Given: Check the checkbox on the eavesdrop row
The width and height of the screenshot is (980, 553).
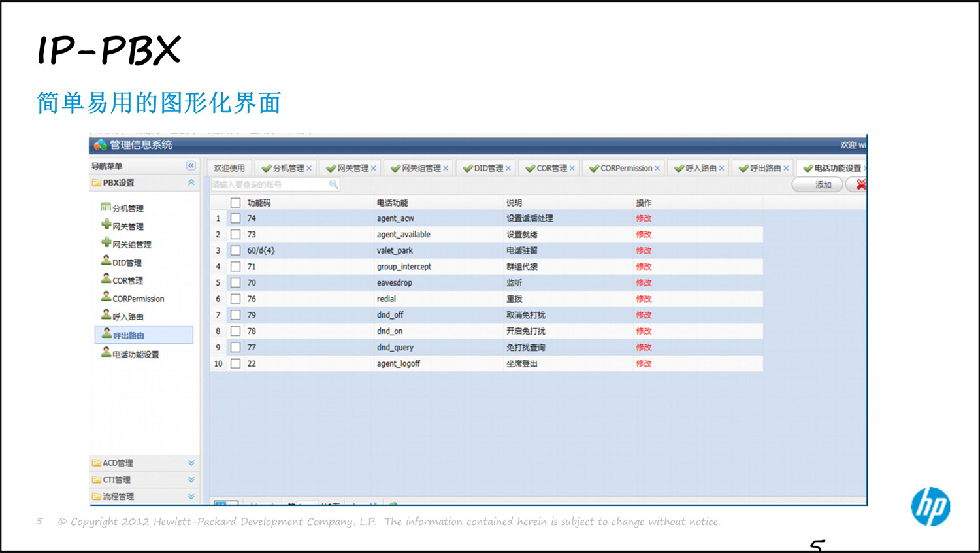Looking at the screenshot, I should click(x=236, y=282).
